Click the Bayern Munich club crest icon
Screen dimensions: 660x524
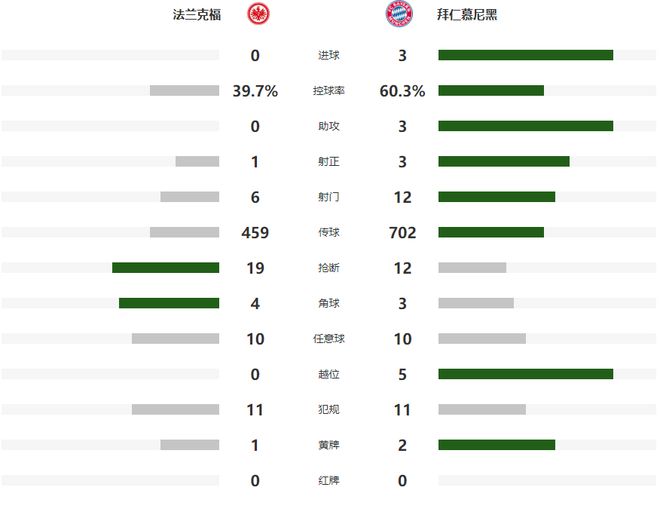[x=395, y=15]
